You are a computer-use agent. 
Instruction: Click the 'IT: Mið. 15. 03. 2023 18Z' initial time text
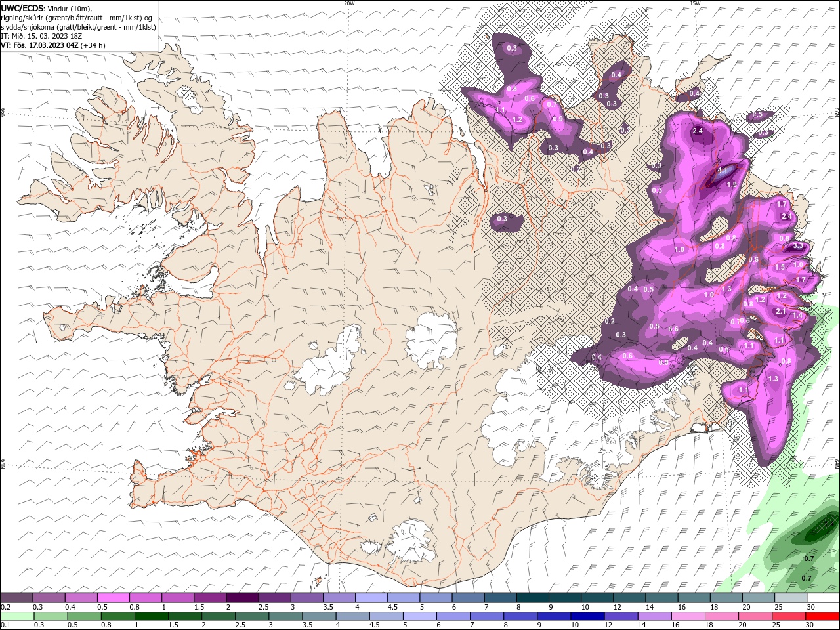(x=41, y=36)
